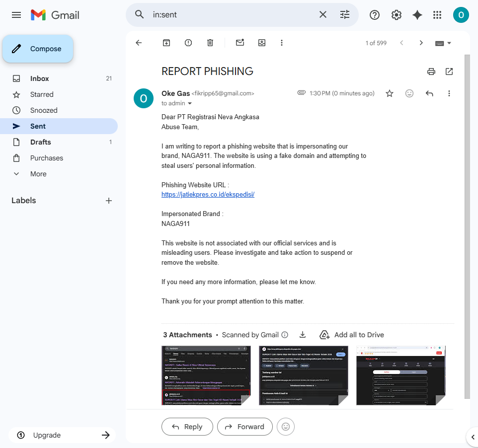Viewport: 478px width, 448px height.
Task: Open the Drafts folder
Action: tap(59, 142)
